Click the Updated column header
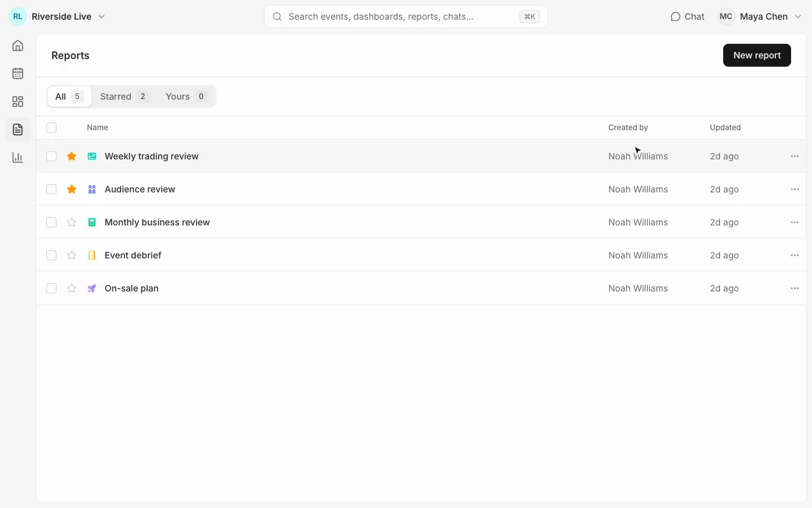This screenshot has height=508, width=812. (x=725, y=128)
